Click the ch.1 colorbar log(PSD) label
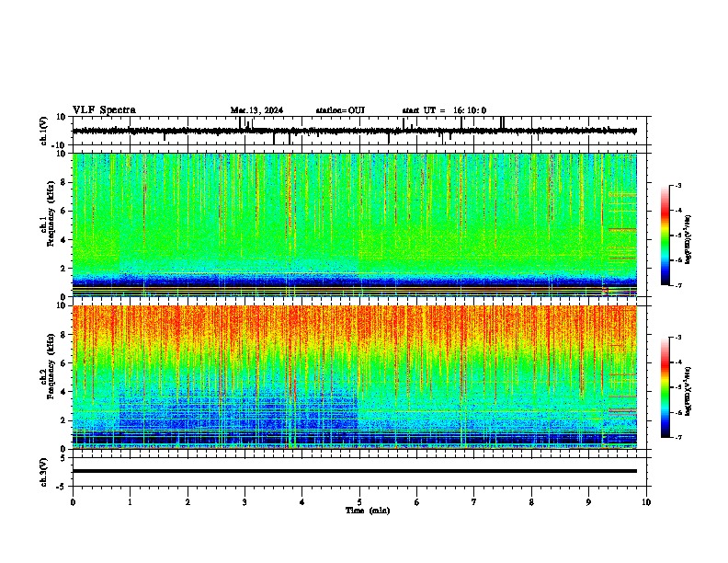This screenshot has width=728, height=563. pos(688,239)
